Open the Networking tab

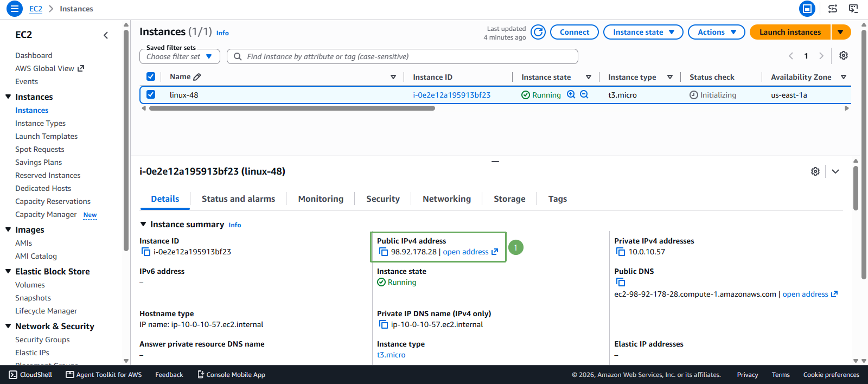(446, 199)
